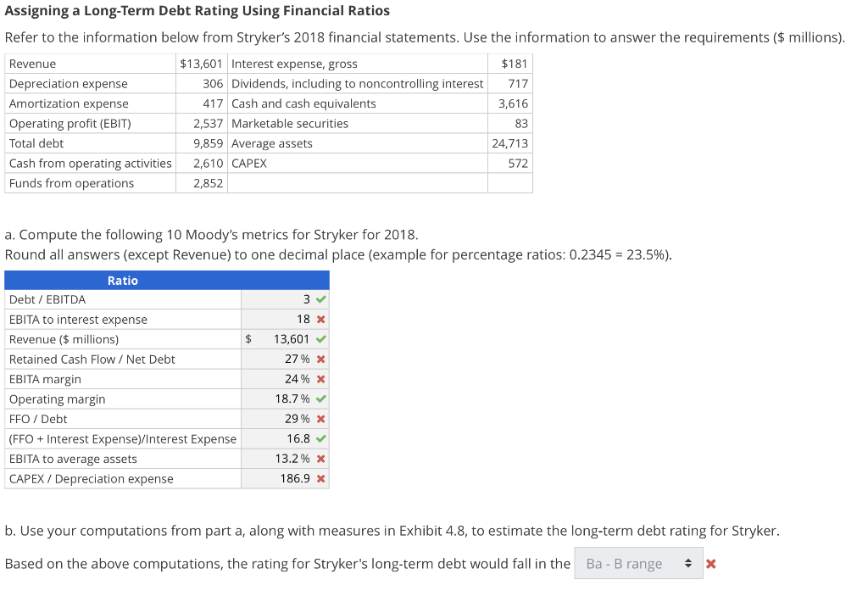
Task: Click the green checkmark beside Operating margin
Action: 320,399
